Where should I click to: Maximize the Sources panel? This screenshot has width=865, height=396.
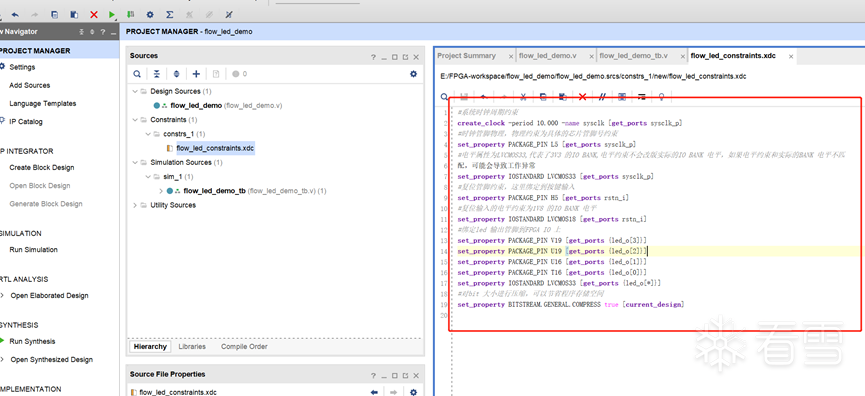(394, 57)
